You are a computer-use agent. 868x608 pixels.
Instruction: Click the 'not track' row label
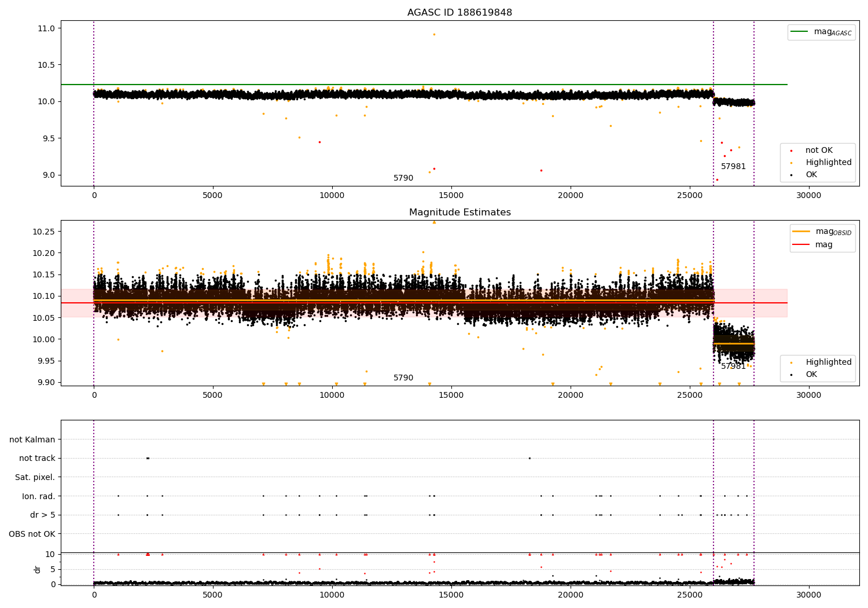[x=37, y=459]
